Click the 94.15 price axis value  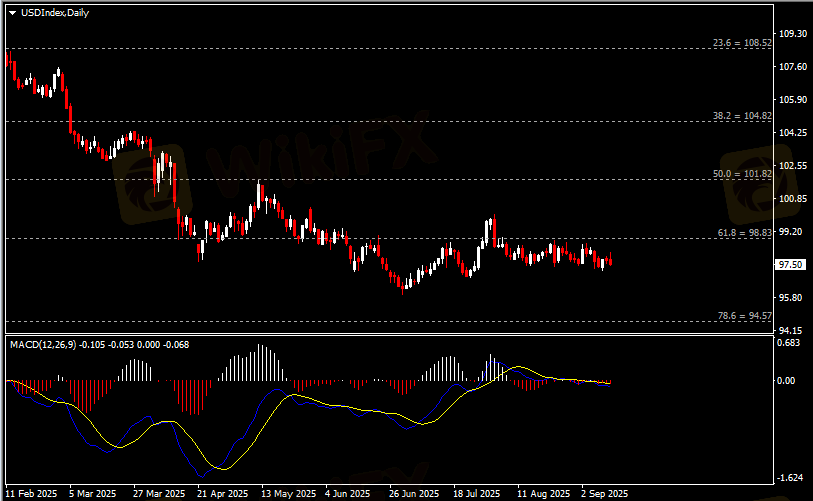coord(791,330)
